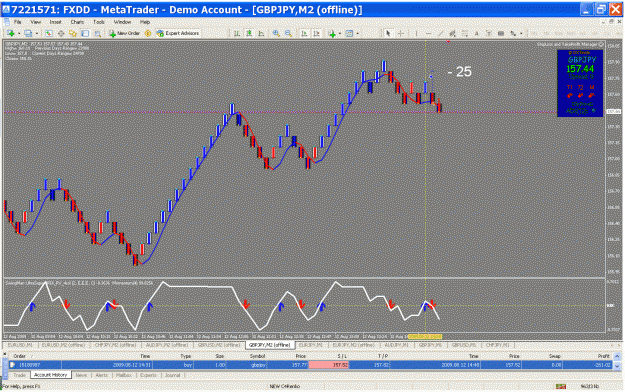Select the Trendline drawing tool
This screenshot has width=625, height=392.
point(440,33)
